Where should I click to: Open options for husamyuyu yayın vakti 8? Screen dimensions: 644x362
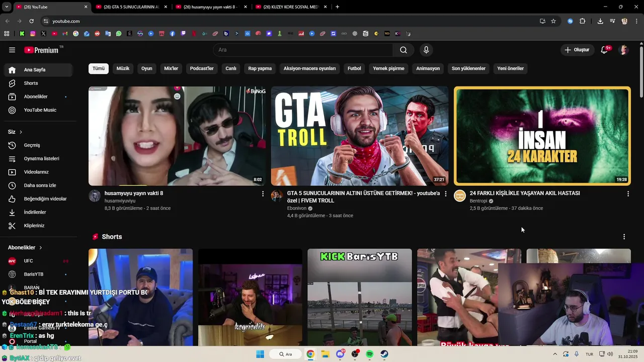[263, 194]
